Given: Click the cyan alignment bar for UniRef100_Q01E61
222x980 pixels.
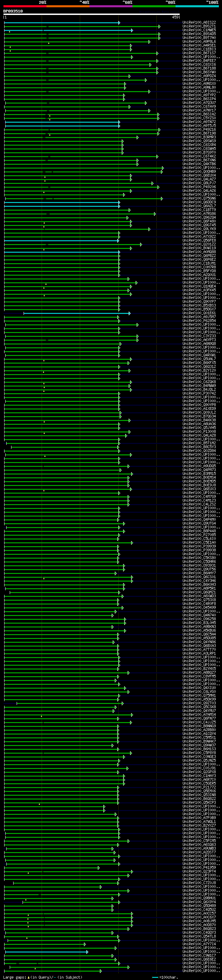Looking at the screenshot, I should (x=77, y=313).
